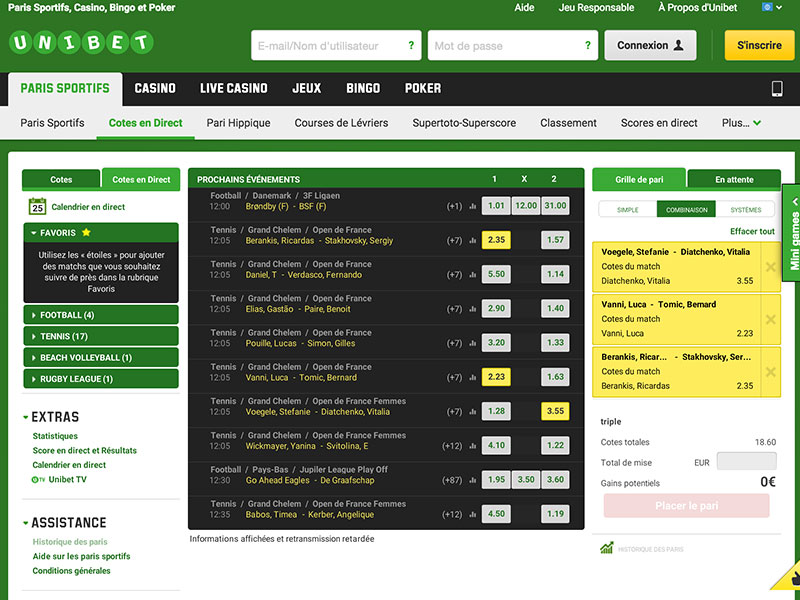
Task: Select the Systèmes bet type
Action: (x=745, y=210)
